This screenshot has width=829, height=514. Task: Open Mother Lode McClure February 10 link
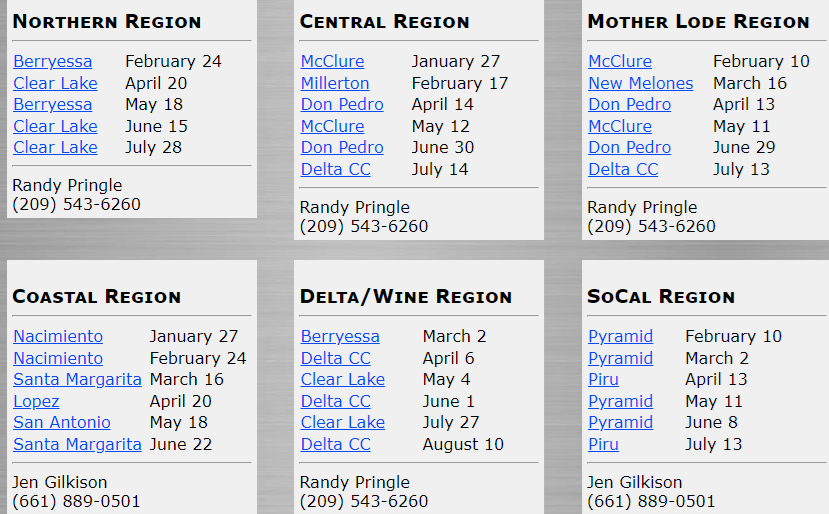[x=620, y=61]
